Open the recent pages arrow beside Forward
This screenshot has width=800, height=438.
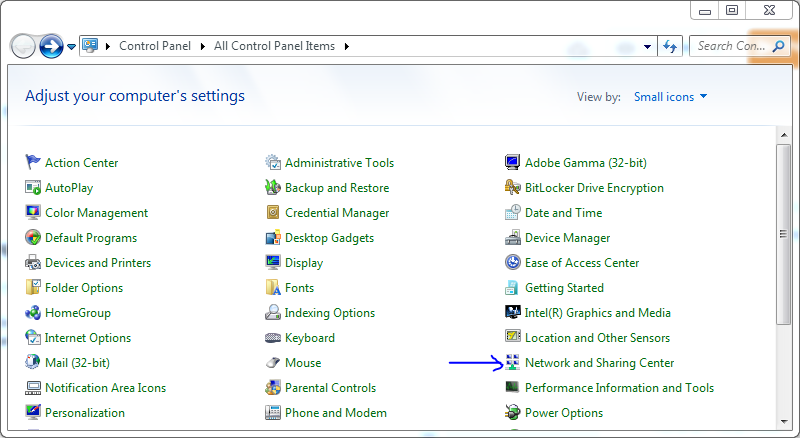point(71,46)
